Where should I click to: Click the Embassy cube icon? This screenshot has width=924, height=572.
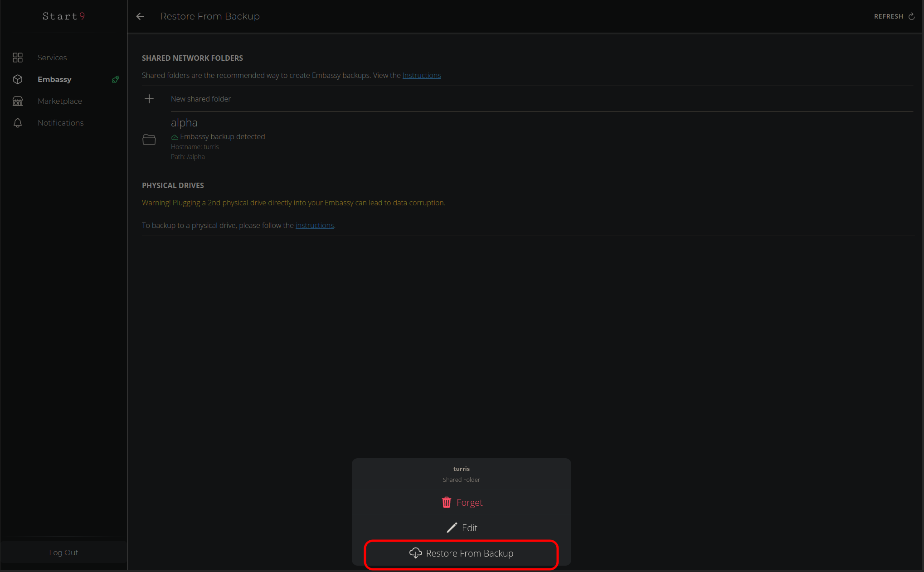point(18,79)
